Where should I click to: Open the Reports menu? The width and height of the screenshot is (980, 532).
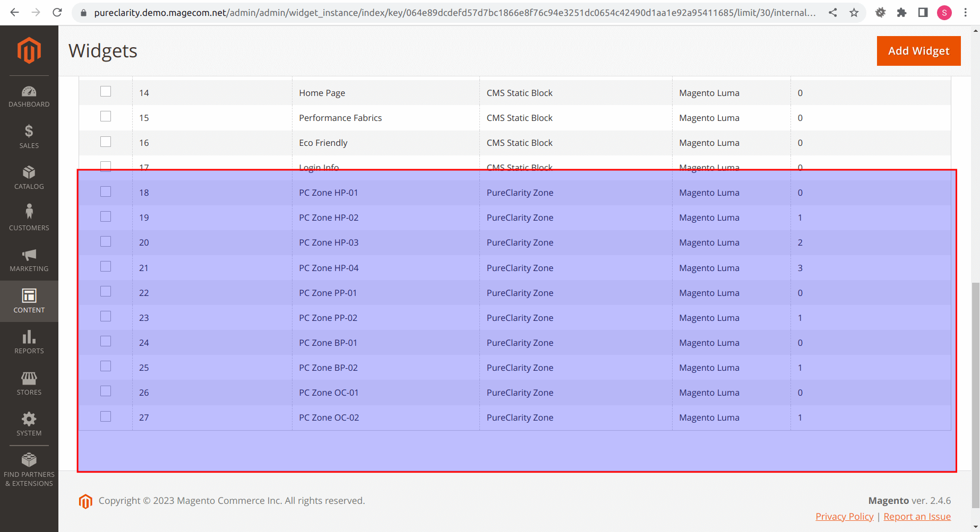(29, 343)
